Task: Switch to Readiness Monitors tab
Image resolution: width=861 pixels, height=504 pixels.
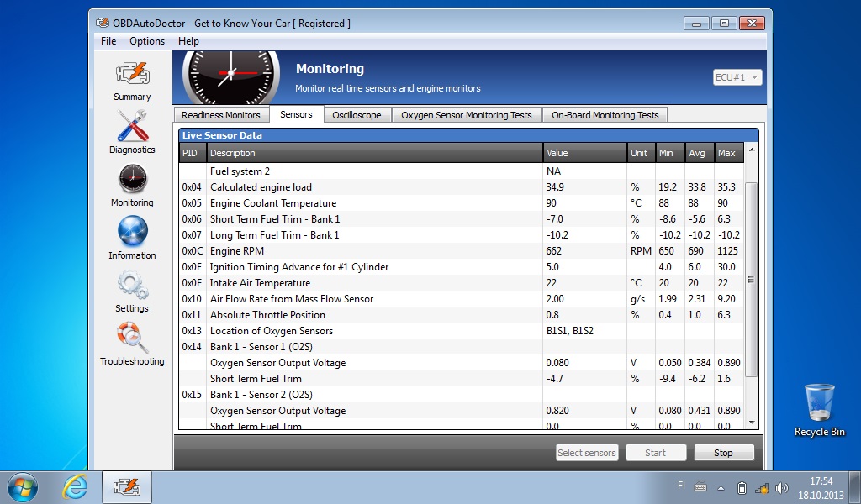Action: coord(221,115)
